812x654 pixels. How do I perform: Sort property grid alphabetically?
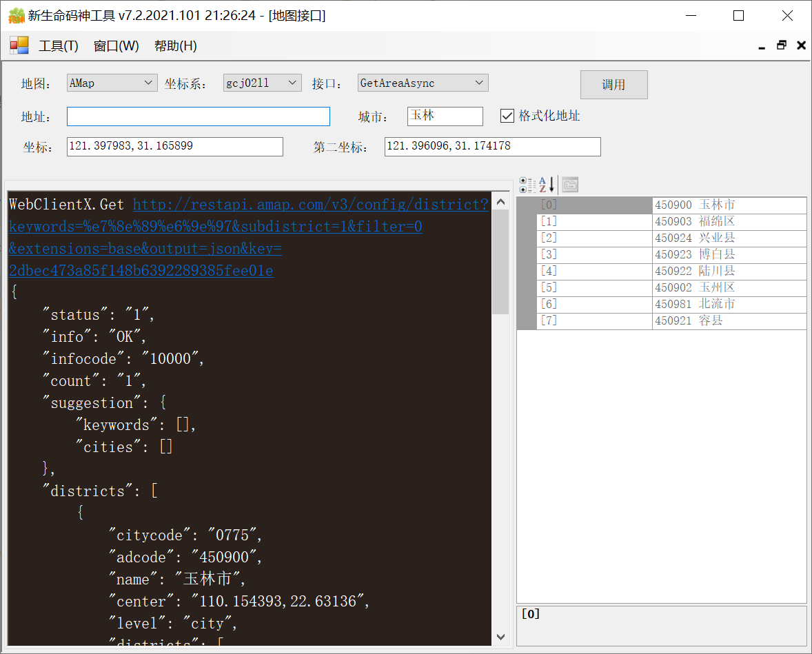547,184
